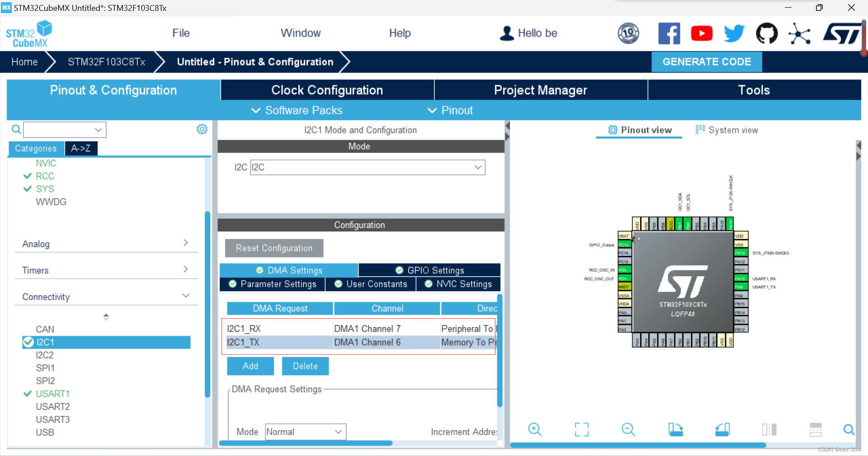Open the Facebook link icon
Viewport: 868px width, 456px height.
pyautogui.click(x=669, y=33)
